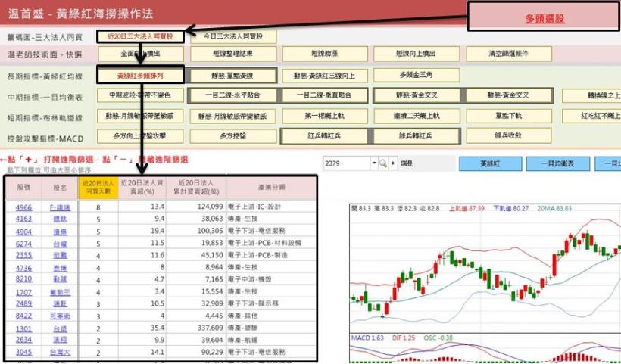This screenshot has width=621, height=364.
Task: Toggle the 黃綠紅多頭排列 filter
Action: (x=140, y=75)
